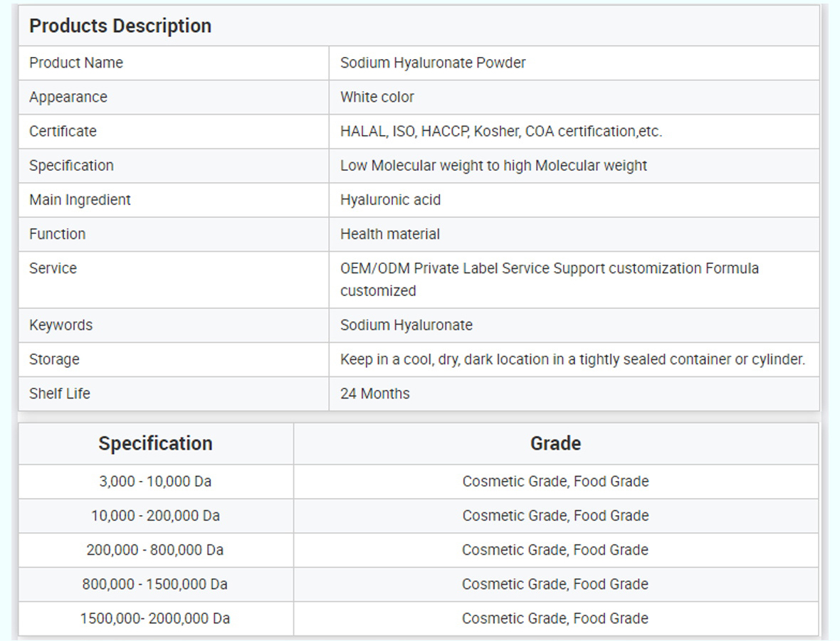Click the 1500,000- 2000,000 Da cell
The image size is (840, 641).
[155, 618]
